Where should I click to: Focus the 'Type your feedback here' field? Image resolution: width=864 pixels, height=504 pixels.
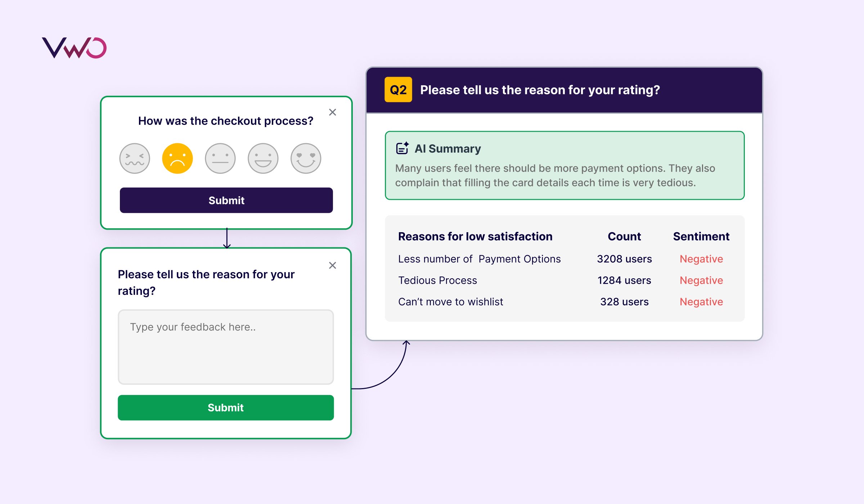point(226,347)
